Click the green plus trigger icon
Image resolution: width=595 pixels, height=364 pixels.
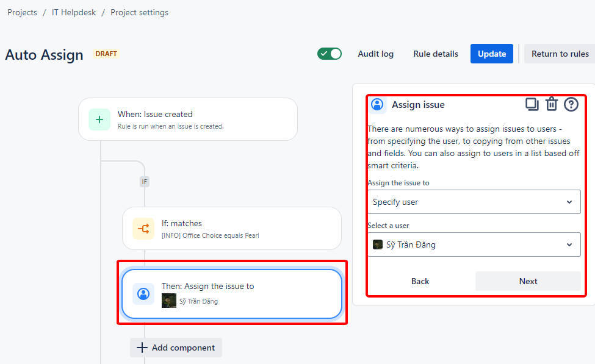coord(99,120)
